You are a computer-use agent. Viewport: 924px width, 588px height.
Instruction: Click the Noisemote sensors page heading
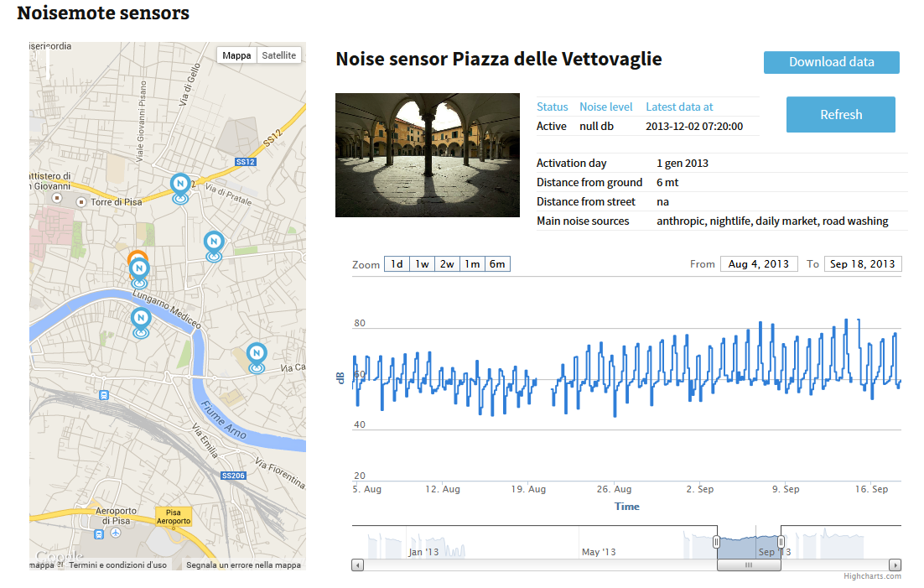coord(103,13)
